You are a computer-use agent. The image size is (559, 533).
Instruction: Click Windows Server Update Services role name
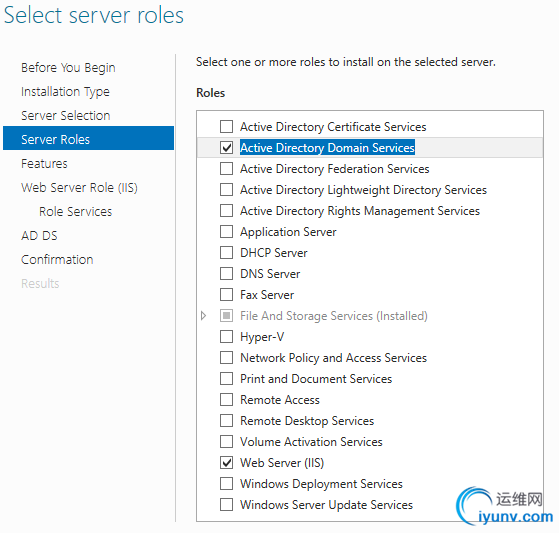(x=326, y=505)
